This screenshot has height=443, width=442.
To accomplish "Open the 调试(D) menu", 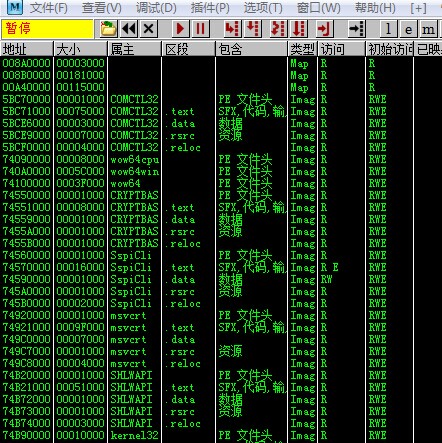I will pos(156,8).
